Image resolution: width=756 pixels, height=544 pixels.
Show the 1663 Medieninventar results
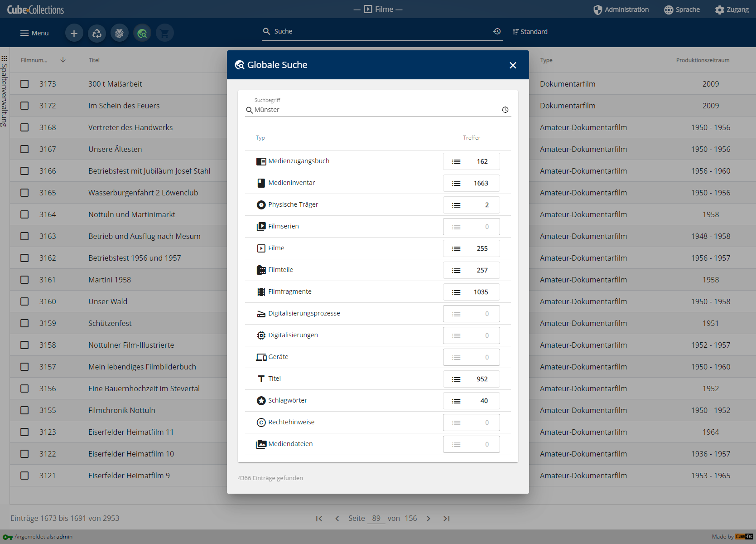pos(471,183)
